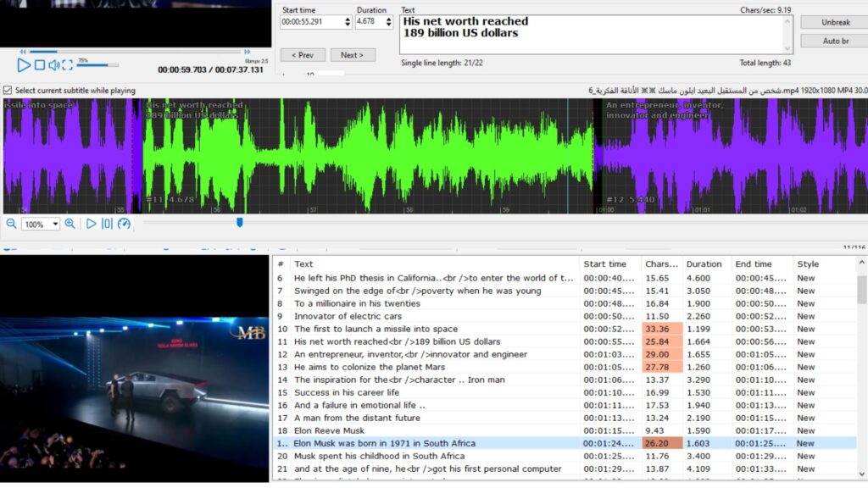Click the video volume slider

(x=97, y=65)
